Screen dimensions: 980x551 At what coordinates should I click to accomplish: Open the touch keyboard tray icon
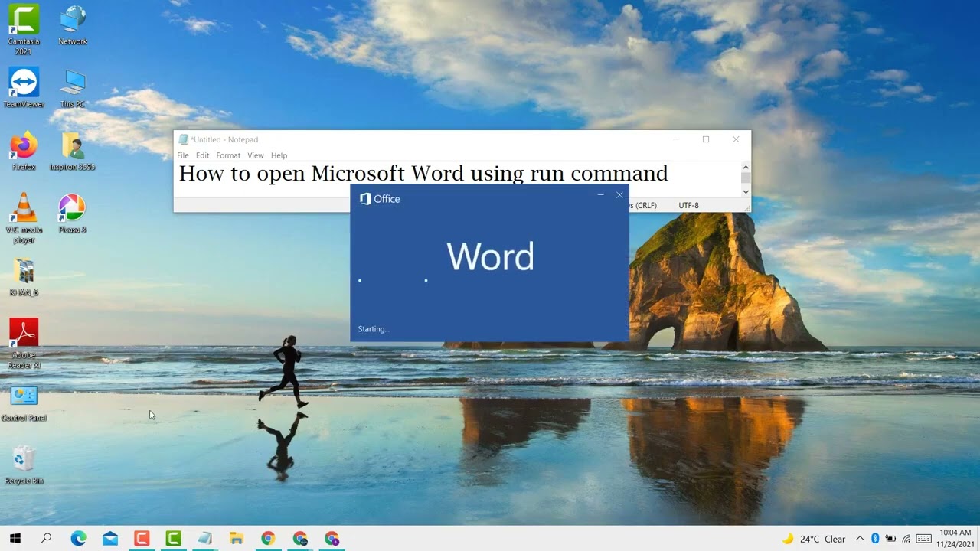pyautogui.click(x=924, y=539)
